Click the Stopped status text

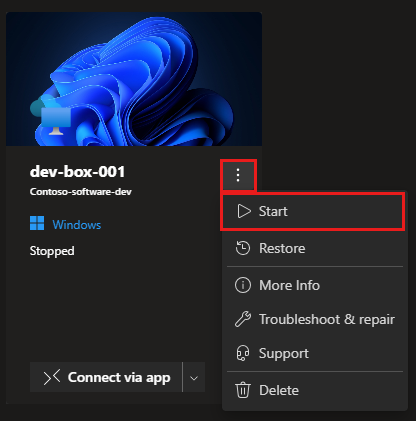pos(52,251)
